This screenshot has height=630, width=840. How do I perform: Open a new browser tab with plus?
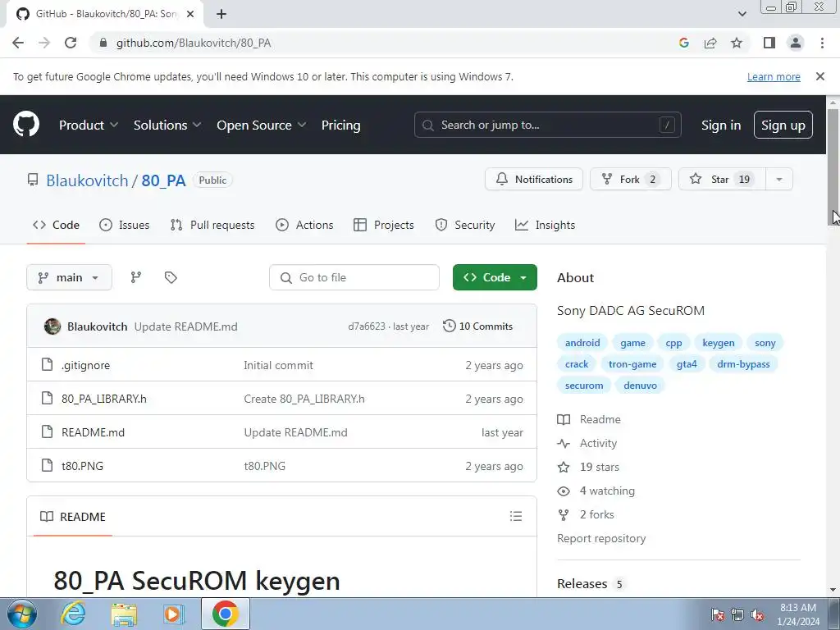pos(221,14)
